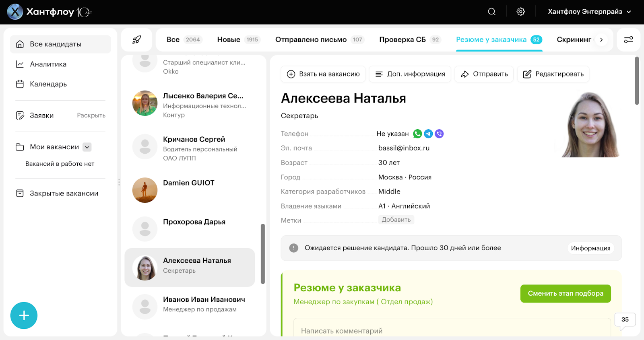Open the chat bubble showing 35
Image resolution: width=644 pixels, height=340 pixels.
pos(625,321)
